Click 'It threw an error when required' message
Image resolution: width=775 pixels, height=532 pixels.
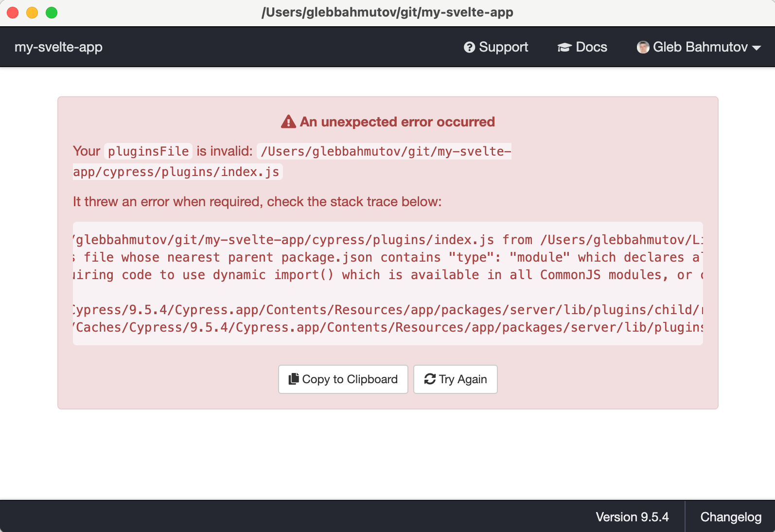tap(257, 202)
